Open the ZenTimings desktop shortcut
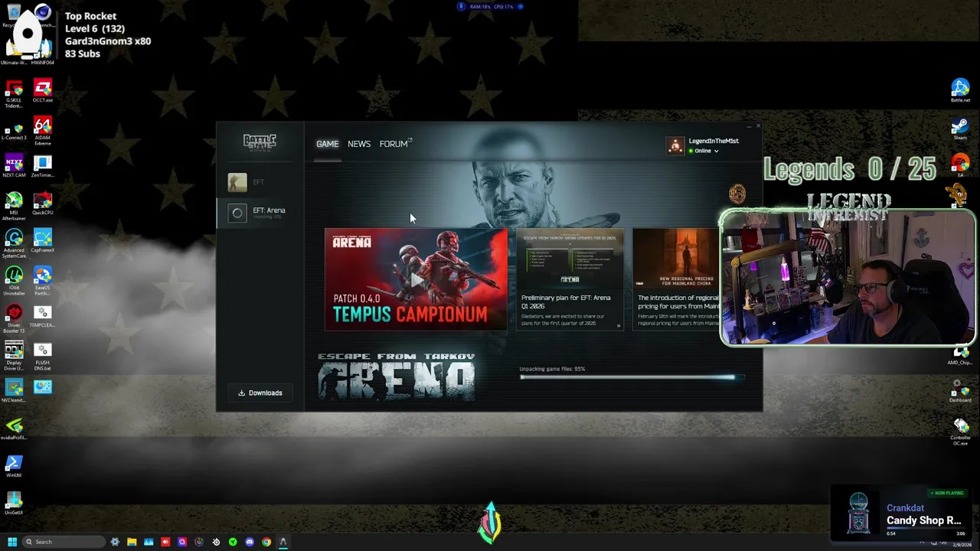The image size is (980, 551). click(43, 166)
